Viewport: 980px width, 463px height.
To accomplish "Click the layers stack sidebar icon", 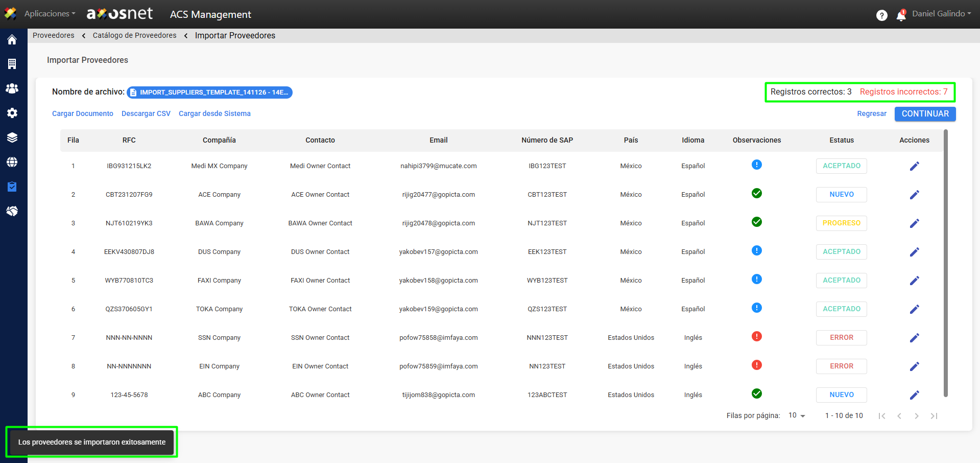I will (x=12, y=137).
